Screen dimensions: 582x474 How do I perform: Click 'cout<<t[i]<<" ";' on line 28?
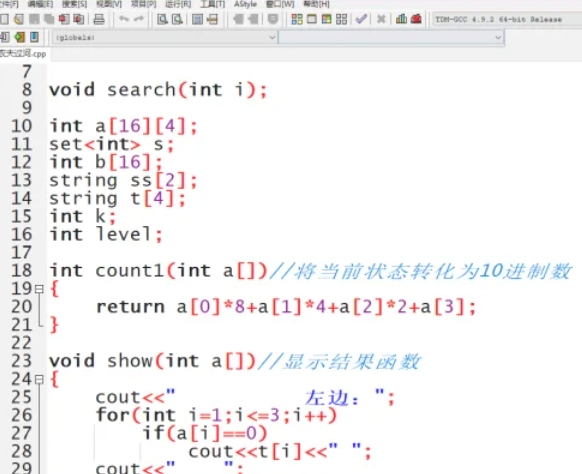click(280, 452)
